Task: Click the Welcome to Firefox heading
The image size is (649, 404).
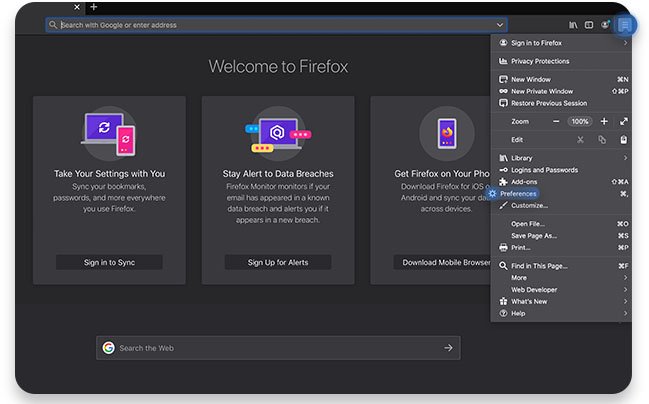Action: [x=278, y=67]
